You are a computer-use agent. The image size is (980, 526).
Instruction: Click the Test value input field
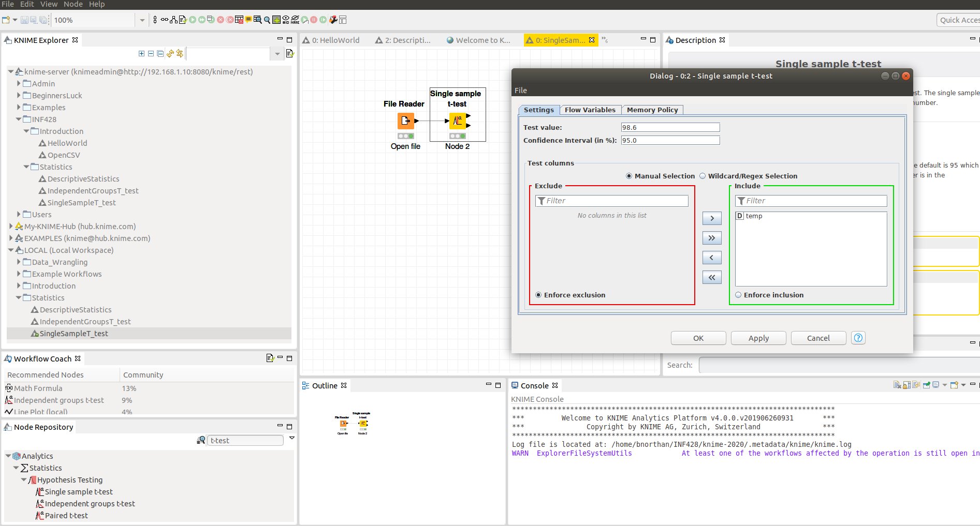pos(670,127)
